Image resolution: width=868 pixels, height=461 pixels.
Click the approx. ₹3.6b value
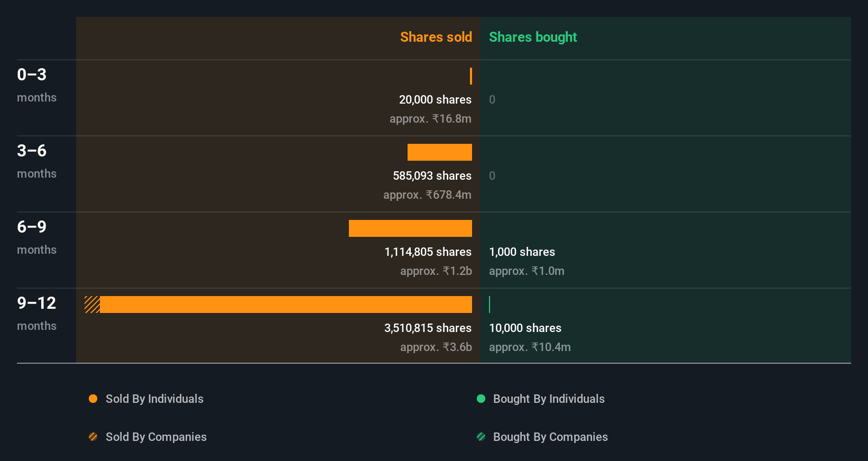[x=436, y=347]
